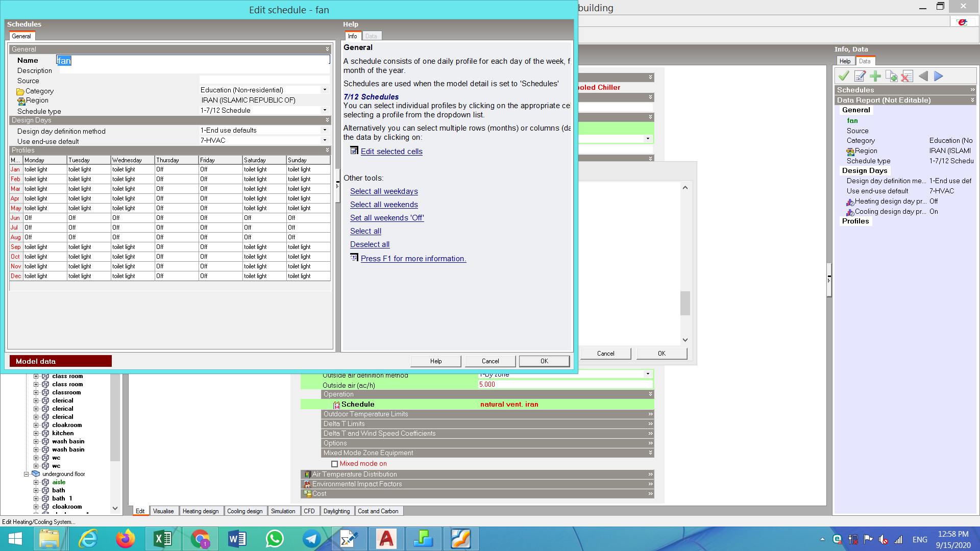Image resolution: width=980 pixels, height=551 pixels.
Task: Click the Set all weekends 'Off' link
Action: 387,218
